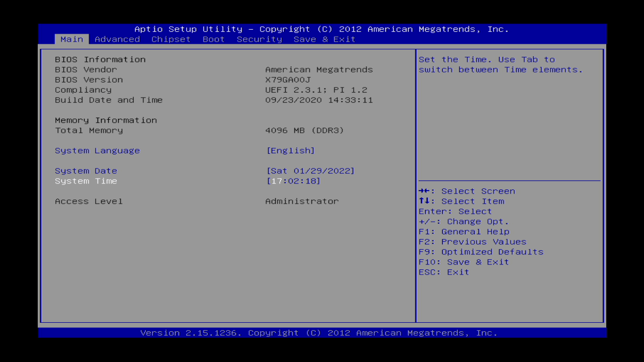
Task: Click the BIOS Vendor label
Action: click(x=86, y=69)
